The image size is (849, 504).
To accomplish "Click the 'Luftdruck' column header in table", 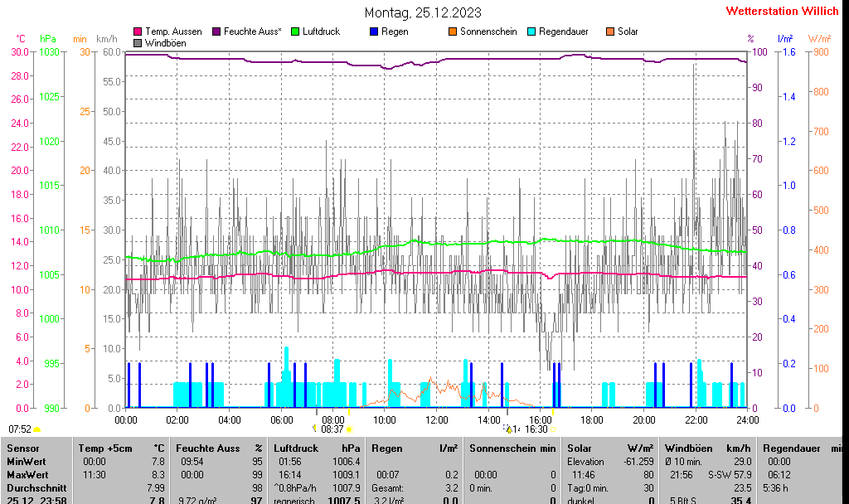I will tap(296, 448).
